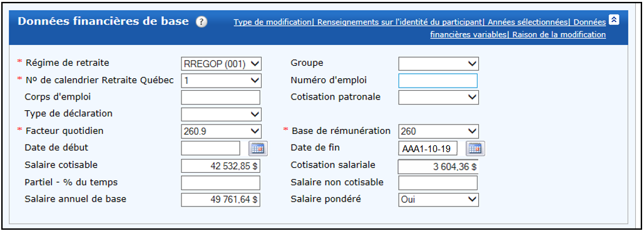Click the Partiel - % du temps field
The width and height of the screenshot is (644, 231).
[220, 183]
